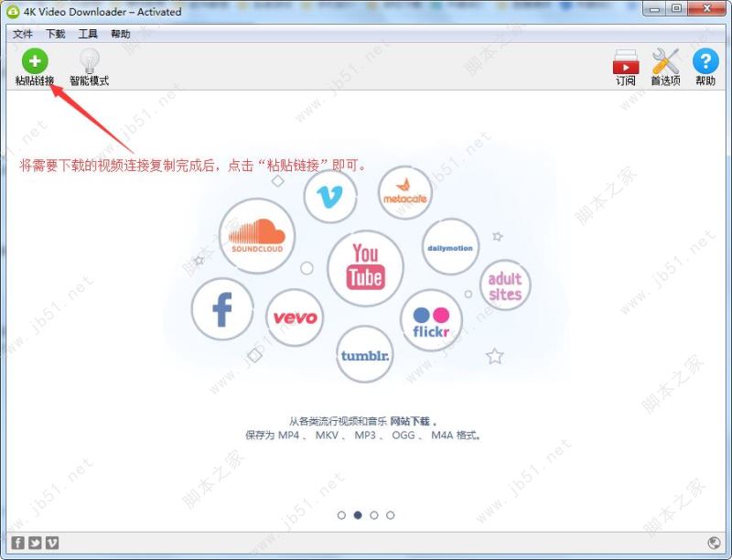Click the Vimeo icon in bottom status bar

[x=52, y=543]
